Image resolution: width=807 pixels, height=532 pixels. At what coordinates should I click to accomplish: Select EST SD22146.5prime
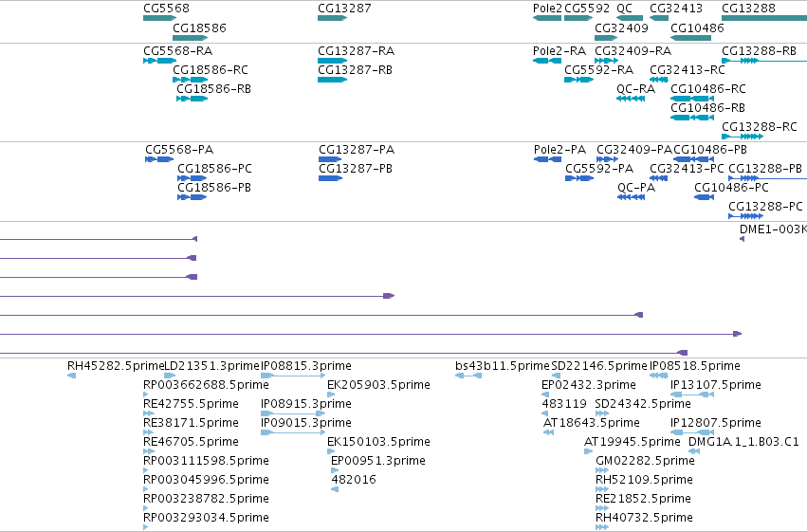[x=556, y=376]
